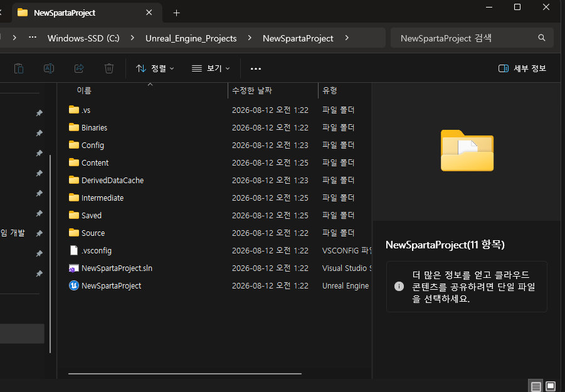Expand chevron after NewSpartaProject in address bar
This screenshot has height=392, width=565.
point(347,38)
